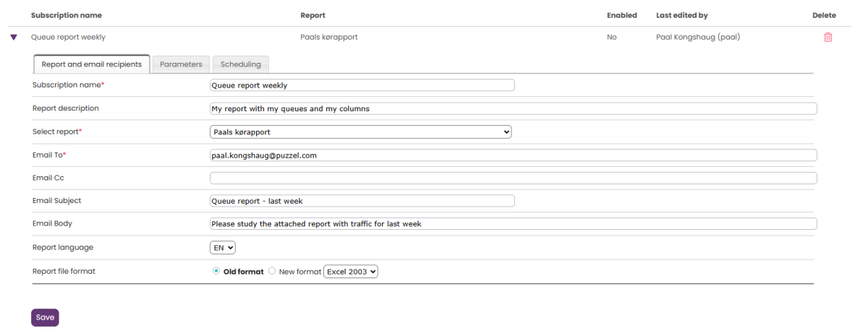The height and width of the screenshot is (331, 868).
Task: Click into the Email Subject field
Action: (x=362, y=201)
